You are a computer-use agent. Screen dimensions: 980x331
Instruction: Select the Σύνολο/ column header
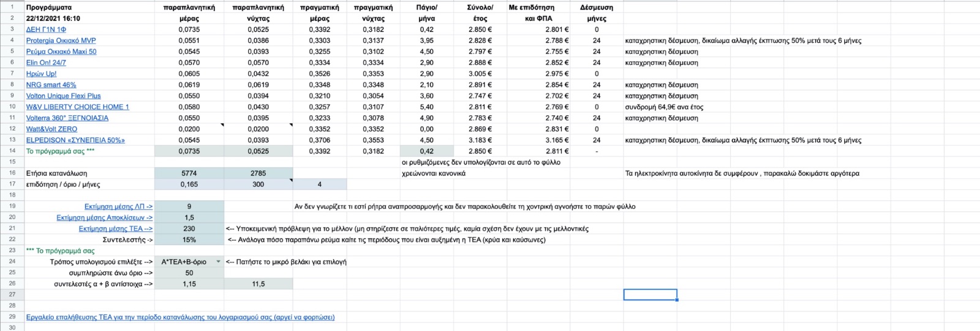pyautogui.click(x=480, y=7)
